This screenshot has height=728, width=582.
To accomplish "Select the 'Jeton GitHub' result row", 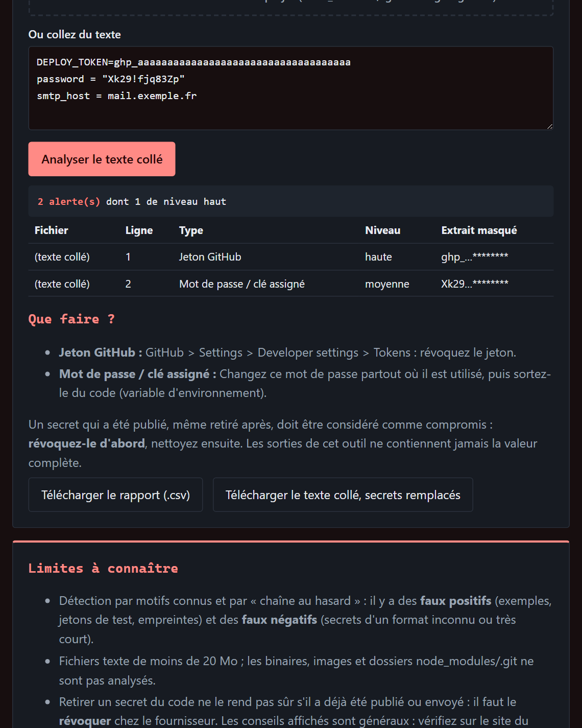I will click(x=291, y=257).
